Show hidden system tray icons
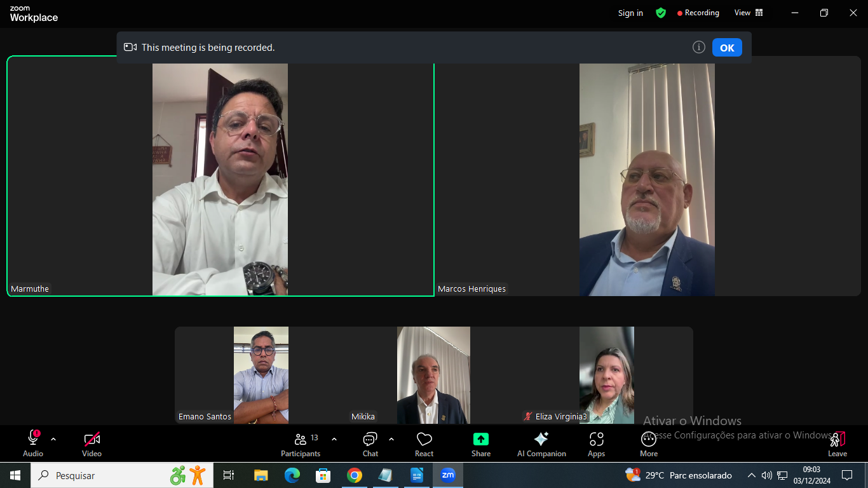Viewport: 868px width, 488px height. click(x=751, y=475)
